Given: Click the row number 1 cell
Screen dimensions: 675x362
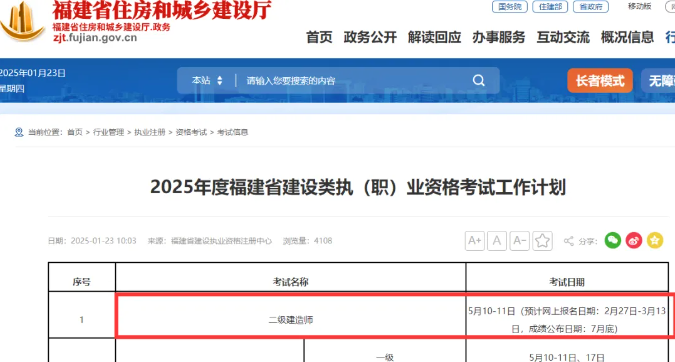Looking at the screenshot, I should click(82, 320).
